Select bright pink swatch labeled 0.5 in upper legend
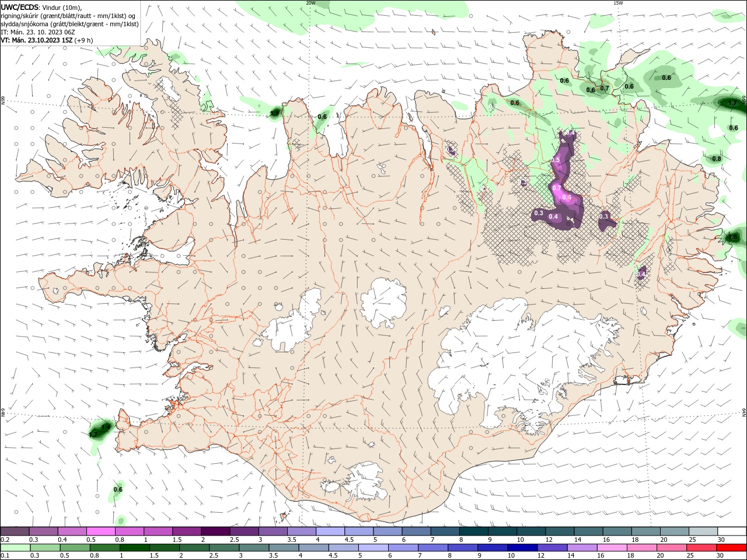Viewport: 747px width, 560px height. coord(100,531)
